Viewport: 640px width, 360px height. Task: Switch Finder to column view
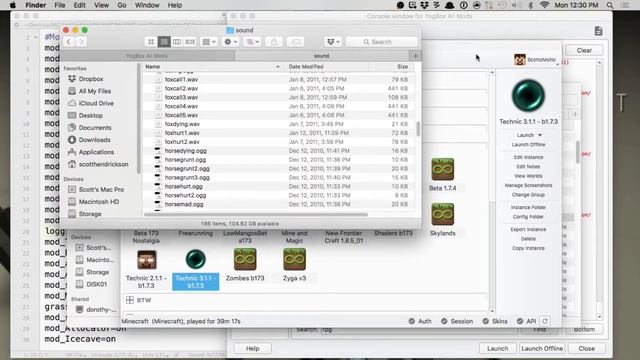tap(177, 42)
